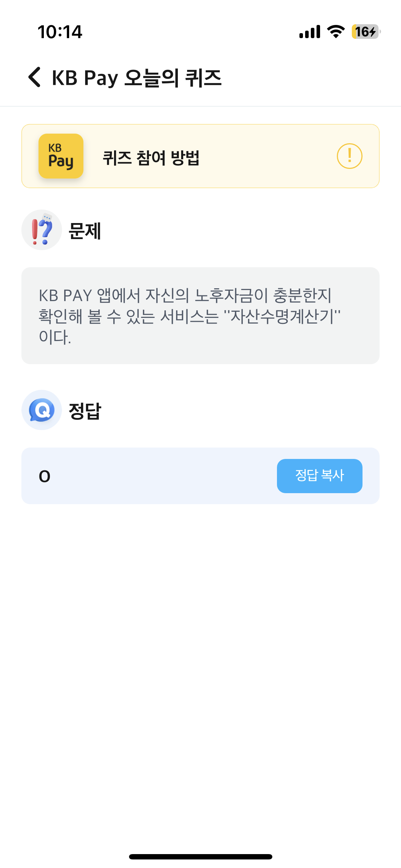Tap the 10:14 clock in status bar

click(x=60, y=32)
